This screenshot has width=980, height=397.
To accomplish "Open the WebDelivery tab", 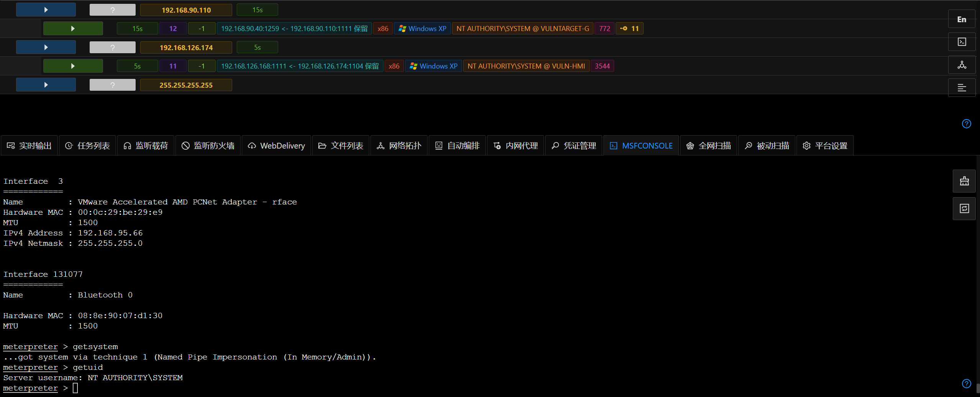I will pyautogui.click(x=277, y=145).
